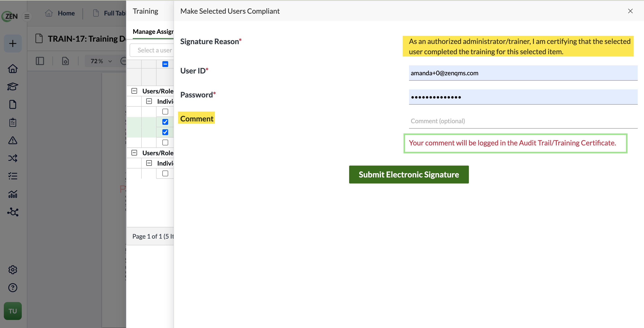Image resolution: width=644 pixels, height=328 pixels.
Task: Toggle the select-all indeterminate checkbox
Action: 165,64
